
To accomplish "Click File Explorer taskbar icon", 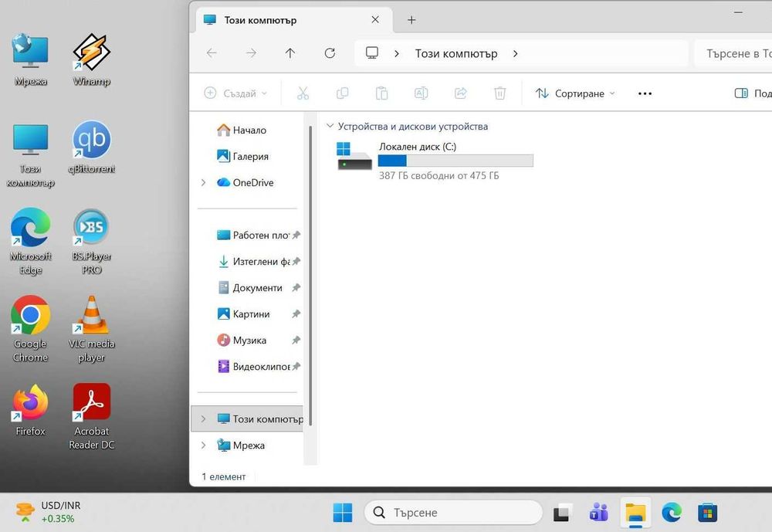I will (635, 513).
